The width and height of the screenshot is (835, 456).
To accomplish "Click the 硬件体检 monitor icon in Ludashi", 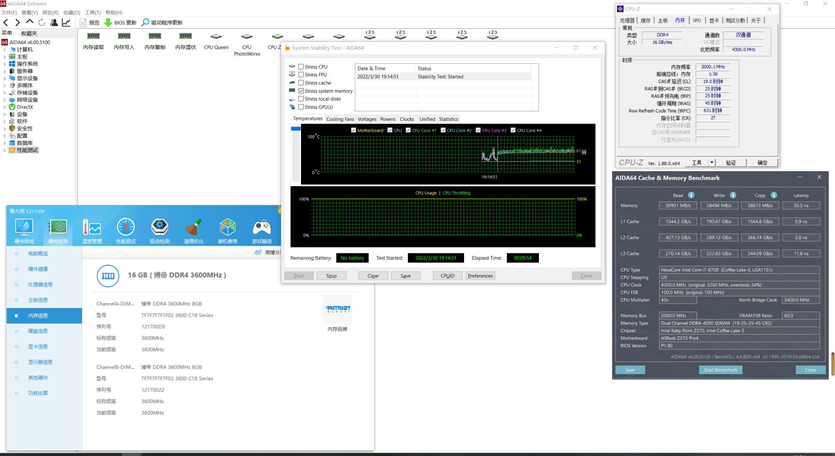I will (x=24, y=227).
